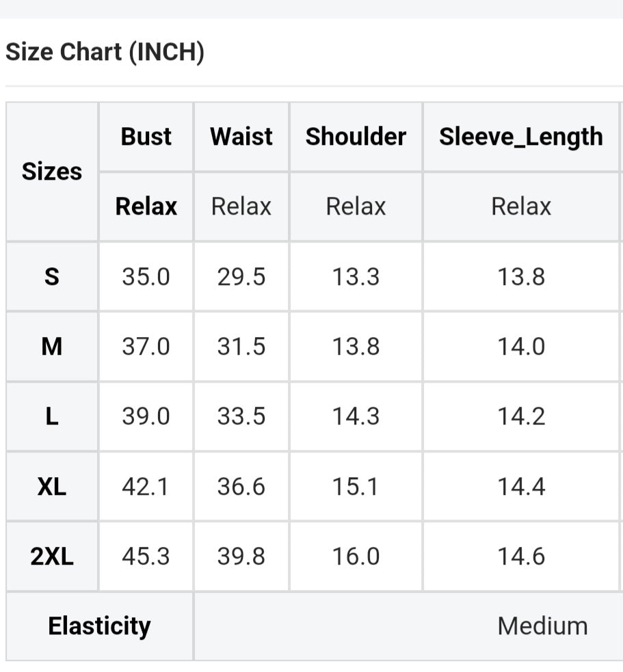Viewport: 623px width, 672px height.
Task: Click the Size Chart (INCH) heading
Action: click(x=105, y=53)
